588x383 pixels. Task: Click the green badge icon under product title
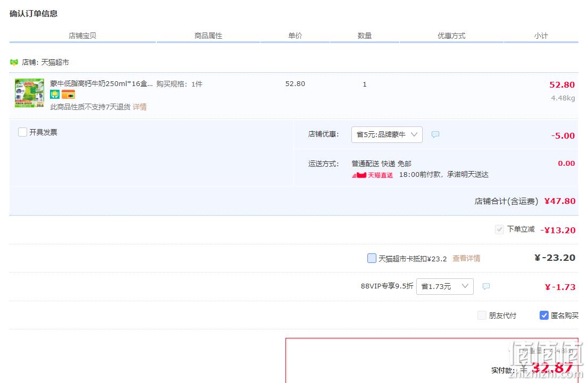(x=55, y=94)
